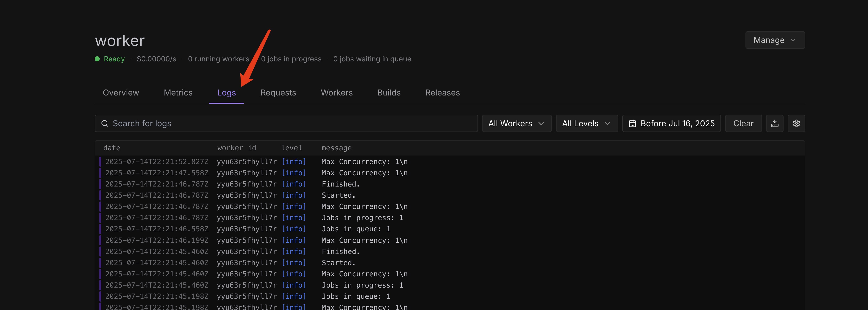Screen dimensions: 868x310
Task: Click the search magnifier icon
Action: [105, 123]
